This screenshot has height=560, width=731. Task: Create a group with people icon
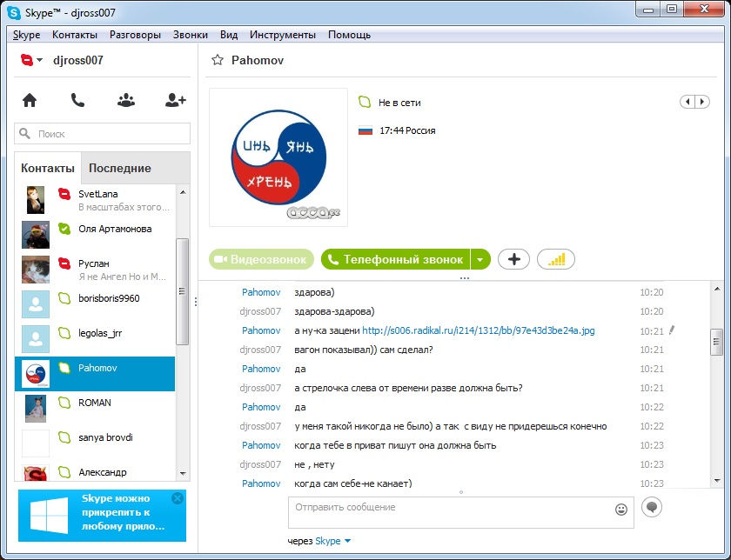click(x=126, y=100)
